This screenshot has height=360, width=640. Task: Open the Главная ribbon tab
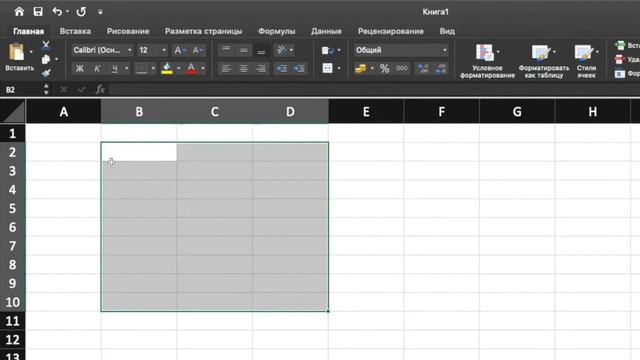(29, 31)
